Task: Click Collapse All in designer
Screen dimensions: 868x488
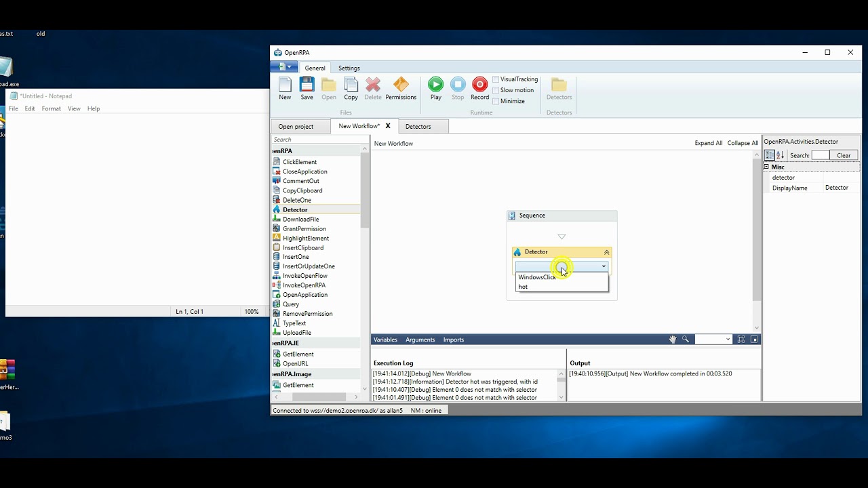Action: click(x=743, y=143)
